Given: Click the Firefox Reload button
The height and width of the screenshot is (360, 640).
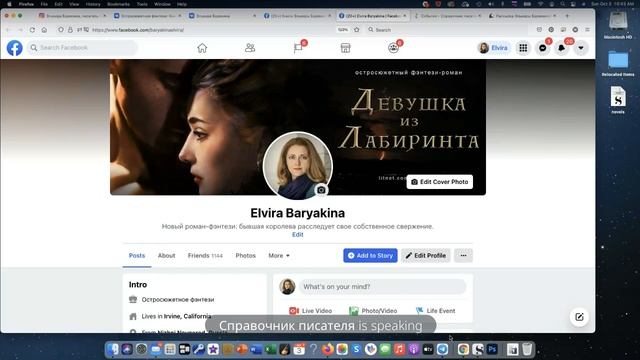Looking at the screenshot, I should click(x=32, y=30).
